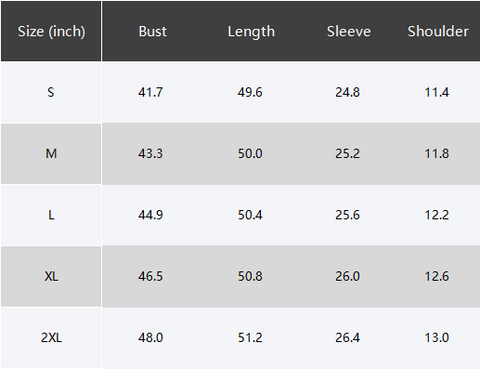Click the XL size row label

coord(51,276)
